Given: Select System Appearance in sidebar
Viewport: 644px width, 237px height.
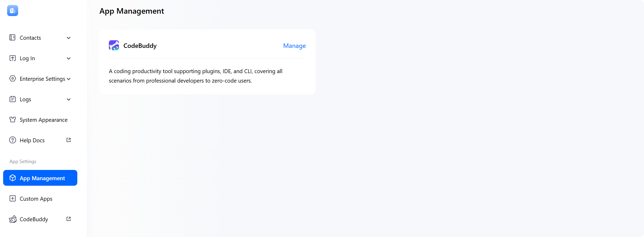Looking at the screenshot, I should [x=40, y=120].
